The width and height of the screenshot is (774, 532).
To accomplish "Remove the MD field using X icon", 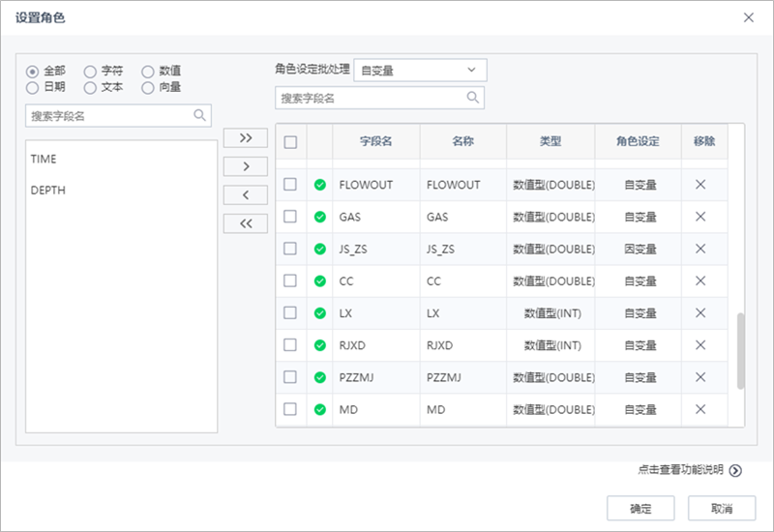I will coord(700,409).
